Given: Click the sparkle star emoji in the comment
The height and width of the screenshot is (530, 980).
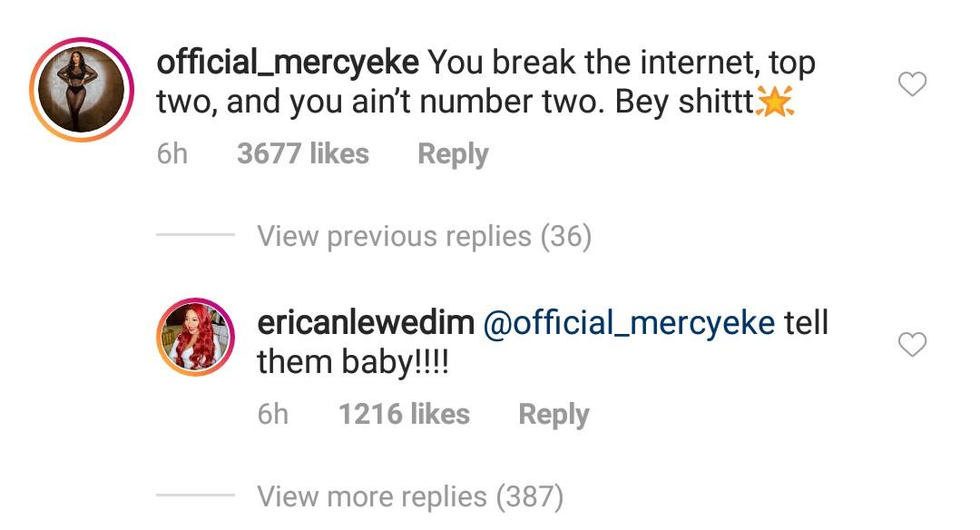Looking at the screenshot, I should (x=775, y=102).
